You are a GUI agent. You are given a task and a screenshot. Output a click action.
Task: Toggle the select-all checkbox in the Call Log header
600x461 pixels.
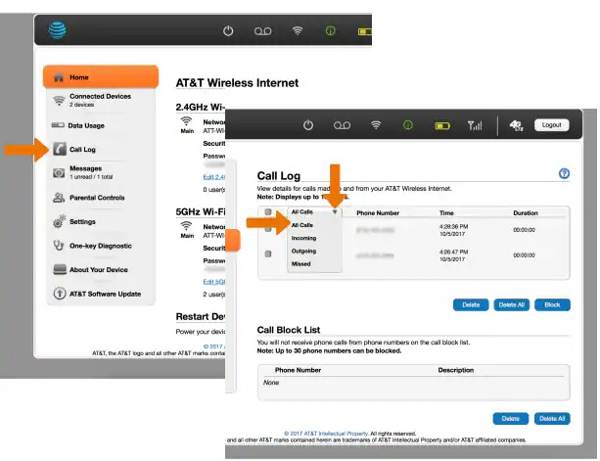pyautogui.click(x=268, y=212)
